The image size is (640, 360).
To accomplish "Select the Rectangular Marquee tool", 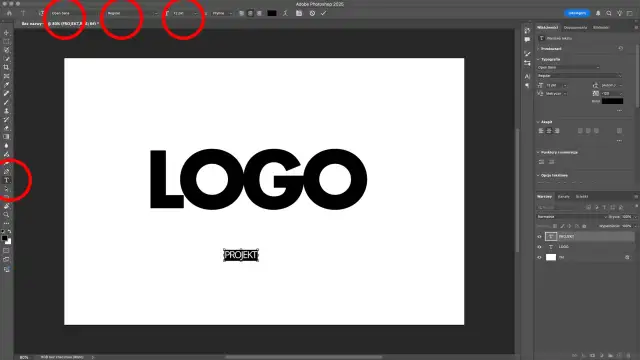I will [x=6, y=41].
